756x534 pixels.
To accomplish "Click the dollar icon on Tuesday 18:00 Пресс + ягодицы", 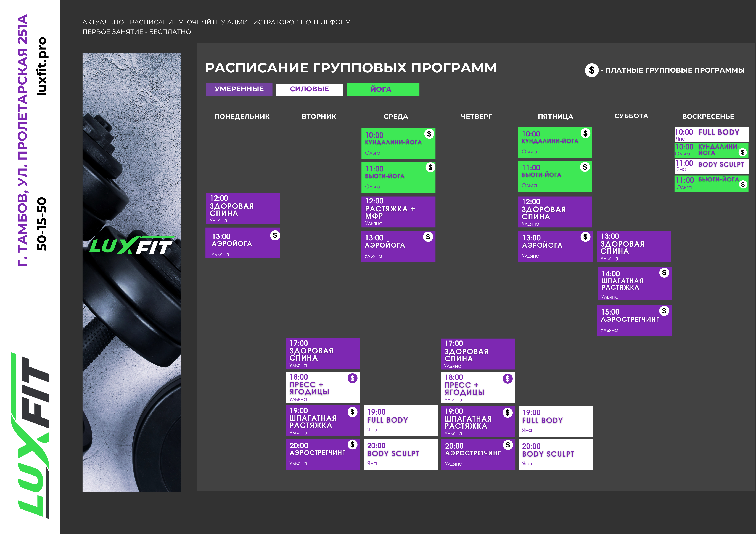I will coord(352,378).
